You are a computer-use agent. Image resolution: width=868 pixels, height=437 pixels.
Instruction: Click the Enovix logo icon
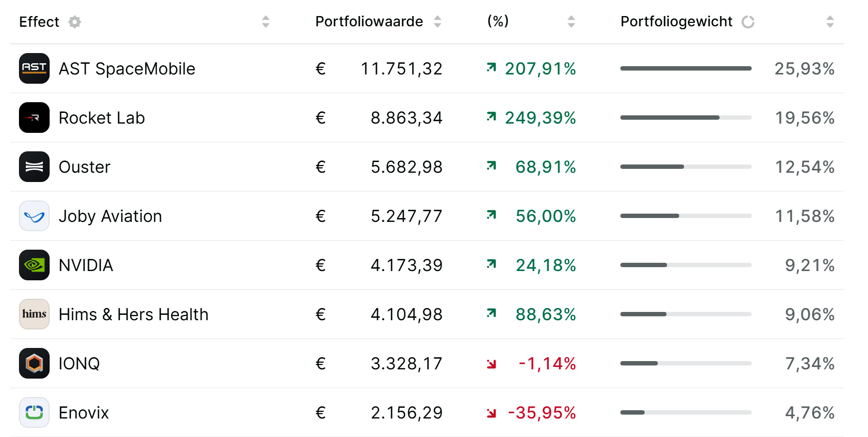tap(34, 413)
